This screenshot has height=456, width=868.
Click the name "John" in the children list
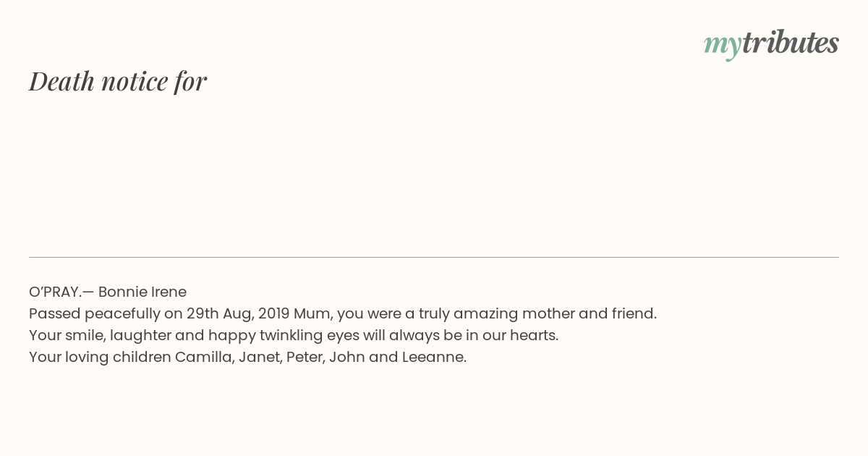tap(345, 357)
